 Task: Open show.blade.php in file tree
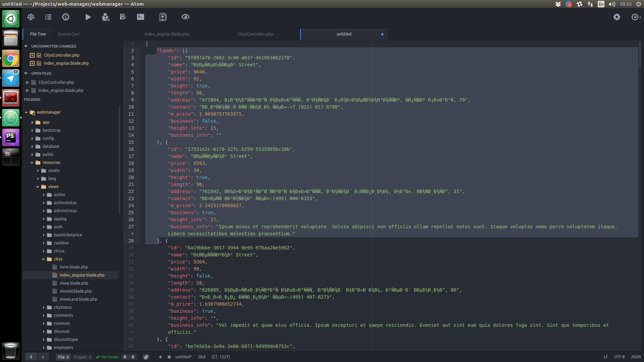click(x=74, y=283)
